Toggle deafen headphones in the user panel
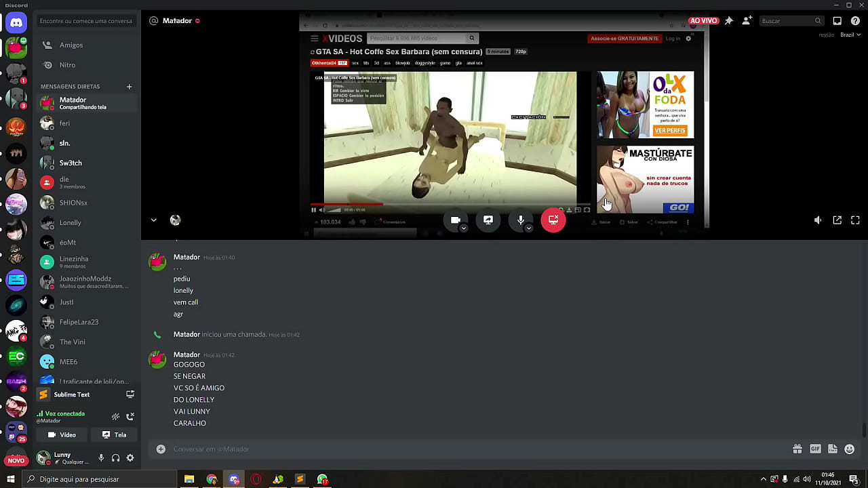The image size is (868, 488). tap(115, 458)
